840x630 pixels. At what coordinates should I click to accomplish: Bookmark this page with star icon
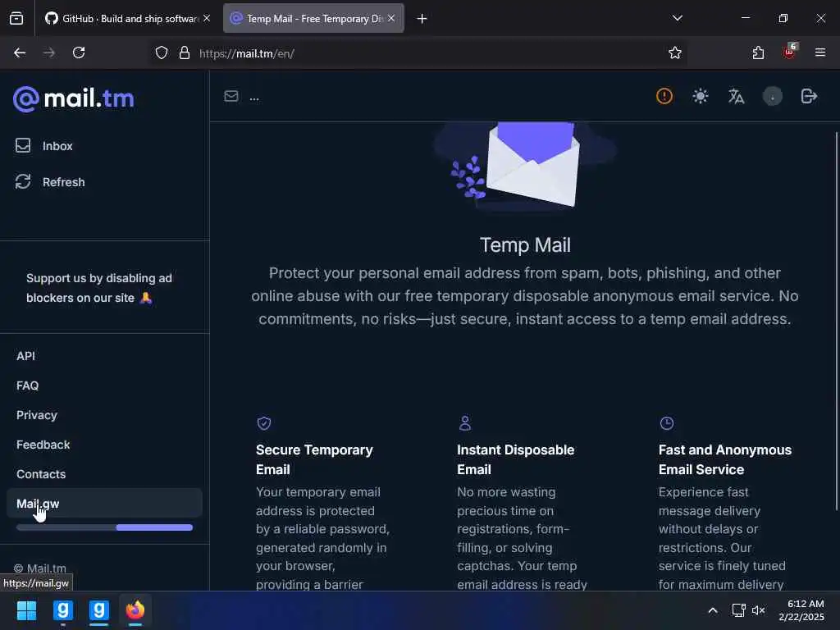click(x=675, y=53)
